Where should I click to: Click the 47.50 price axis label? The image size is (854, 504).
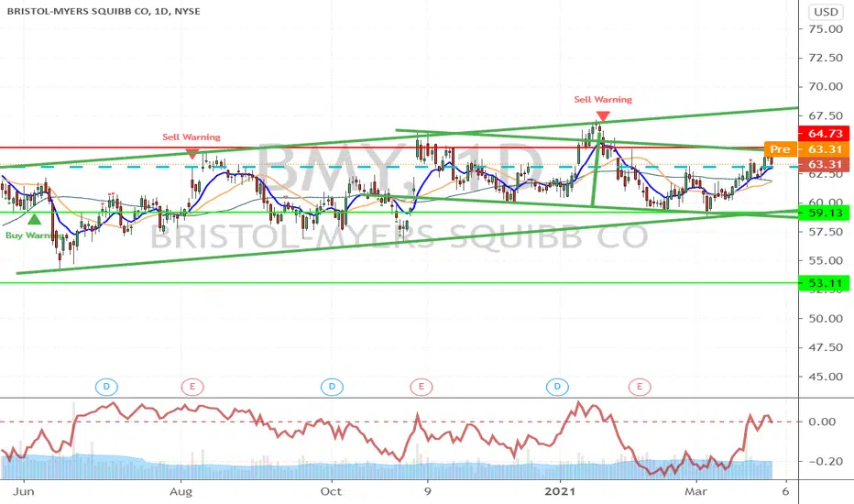click(x=826, y=347)
